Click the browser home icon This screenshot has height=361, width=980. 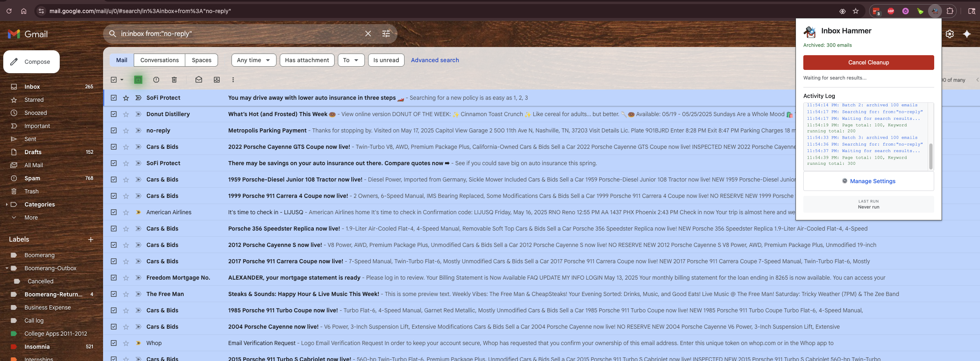click(x=24, y=11)
